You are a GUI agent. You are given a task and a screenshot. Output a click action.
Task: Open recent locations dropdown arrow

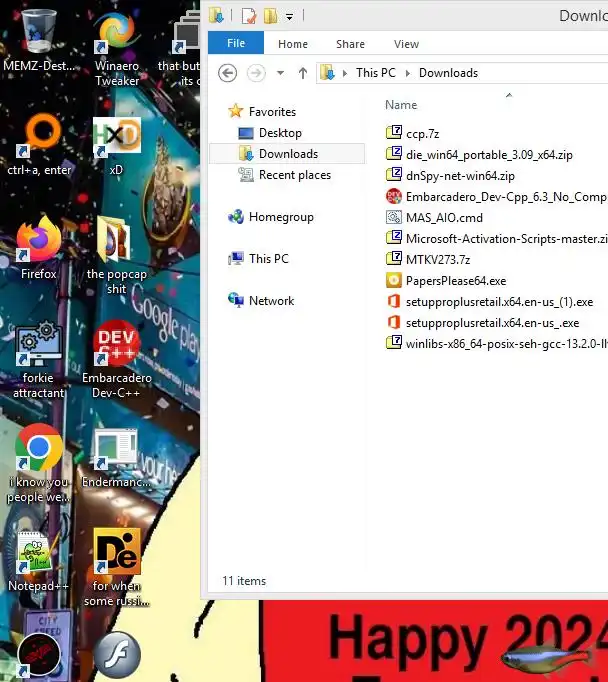click(281, 73)
